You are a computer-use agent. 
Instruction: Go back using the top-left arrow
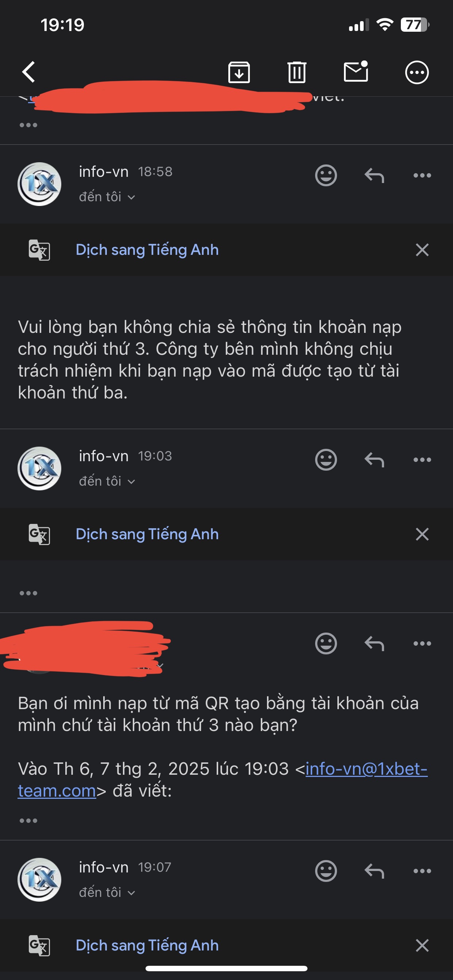pos(29,71)
